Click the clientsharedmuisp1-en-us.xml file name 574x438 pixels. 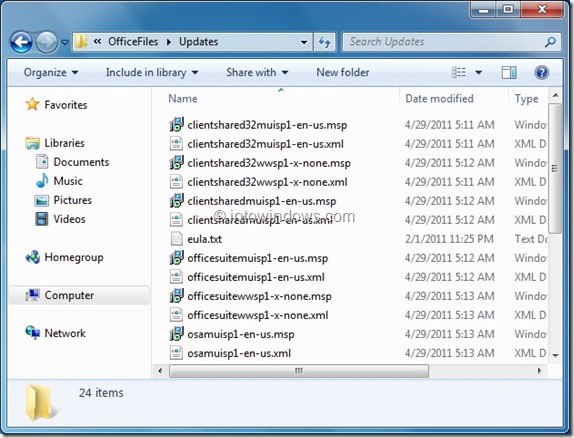coord(260,220)
